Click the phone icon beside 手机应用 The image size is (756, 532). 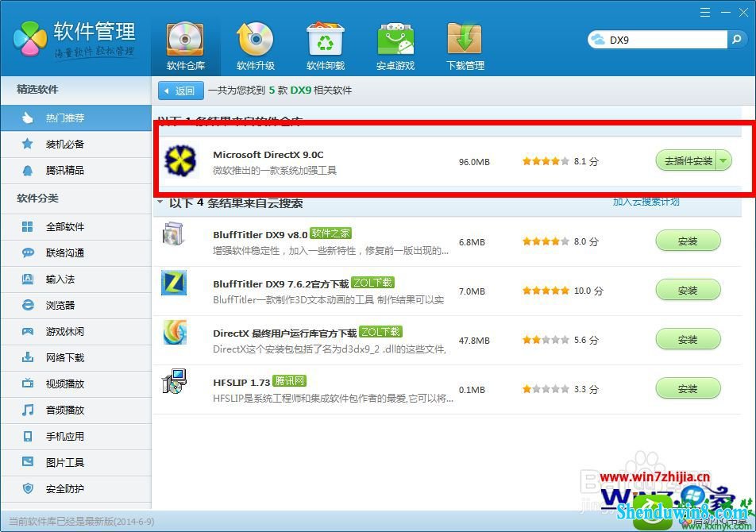(28, 436)
